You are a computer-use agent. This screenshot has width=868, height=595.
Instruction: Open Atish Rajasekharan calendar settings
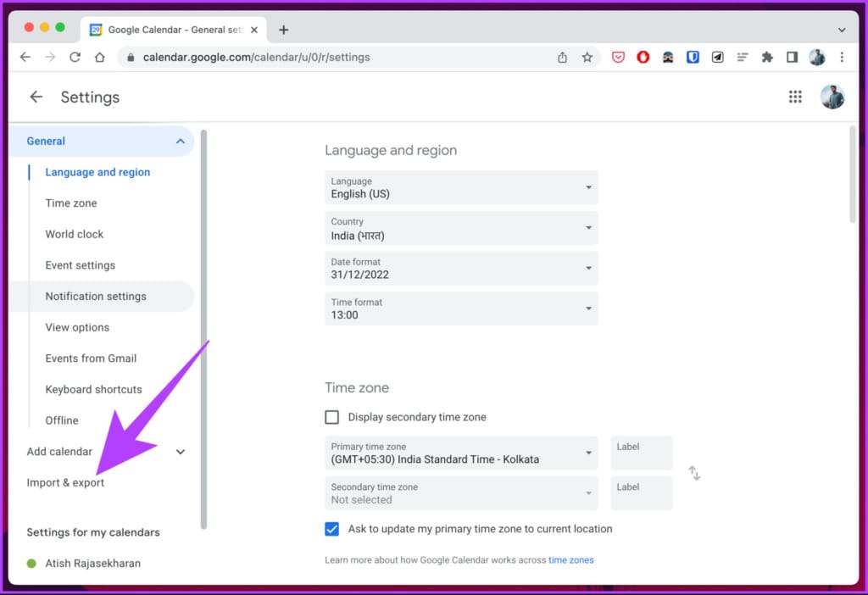pos(93,564)
